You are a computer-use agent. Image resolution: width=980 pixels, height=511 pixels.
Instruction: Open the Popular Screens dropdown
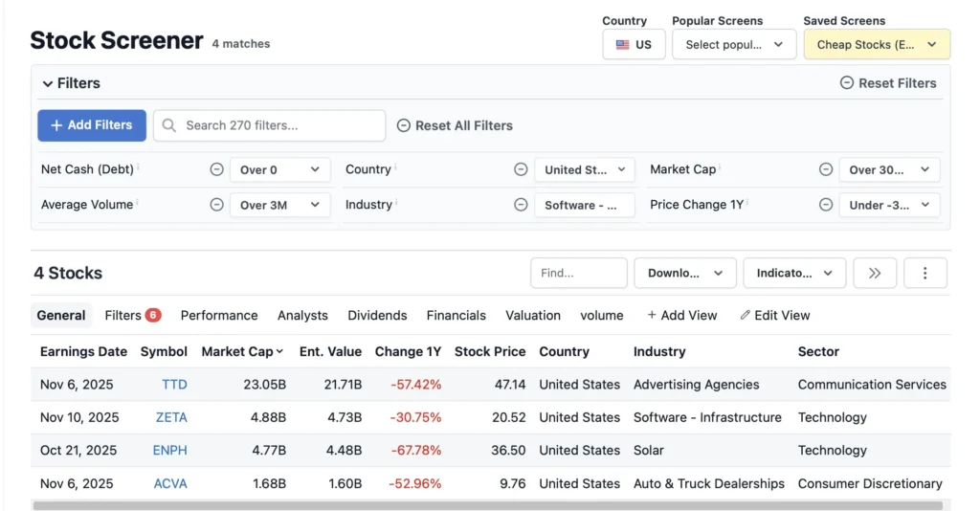[x=734, y=44]
